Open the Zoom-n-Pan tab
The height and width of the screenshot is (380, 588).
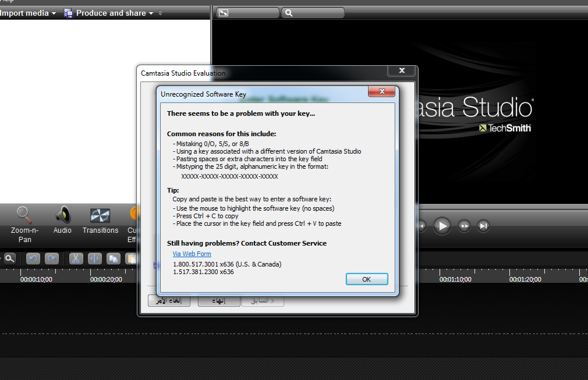coord(25,225)
